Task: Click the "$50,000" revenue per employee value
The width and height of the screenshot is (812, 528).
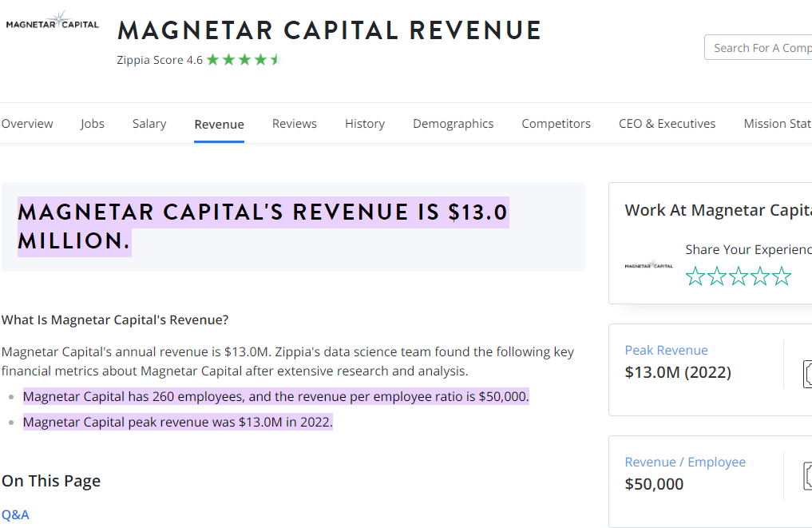Action: [654, 484]
